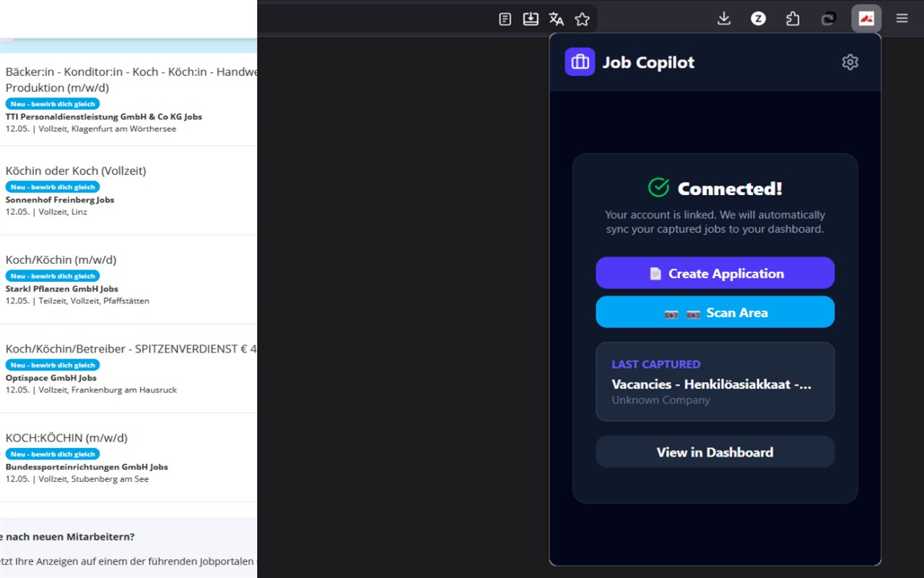This screenshot has width=924, height=578.
Task: Click the install/save page icon in address bar
Action: click(531, 19)
